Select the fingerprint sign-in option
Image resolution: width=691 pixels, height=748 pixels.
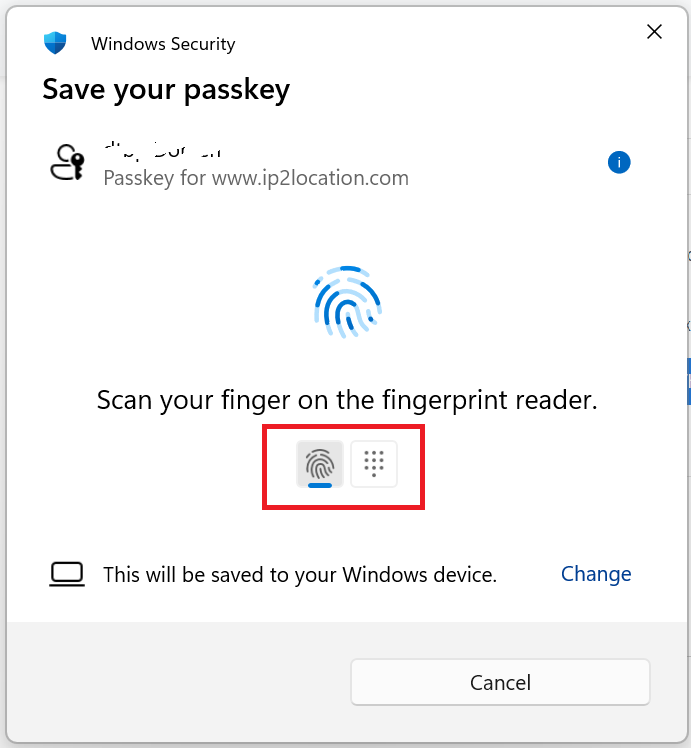click(320, 464)
